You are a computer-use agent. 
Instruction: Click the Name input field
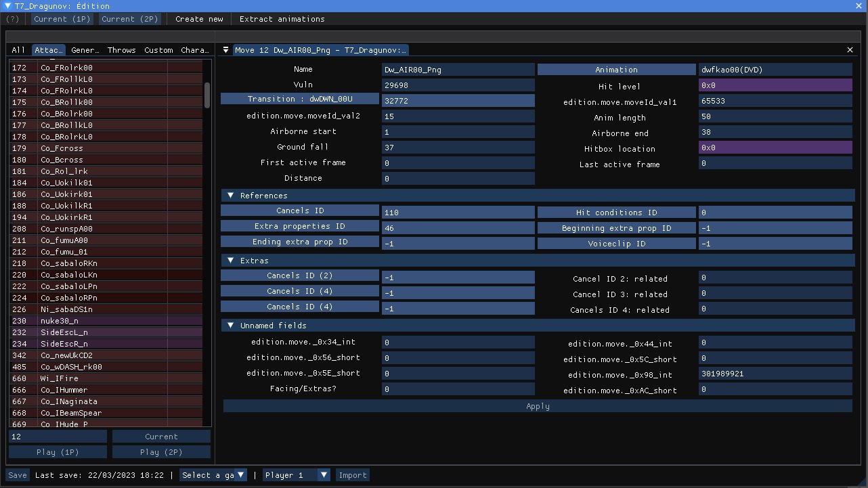[458, 70]
